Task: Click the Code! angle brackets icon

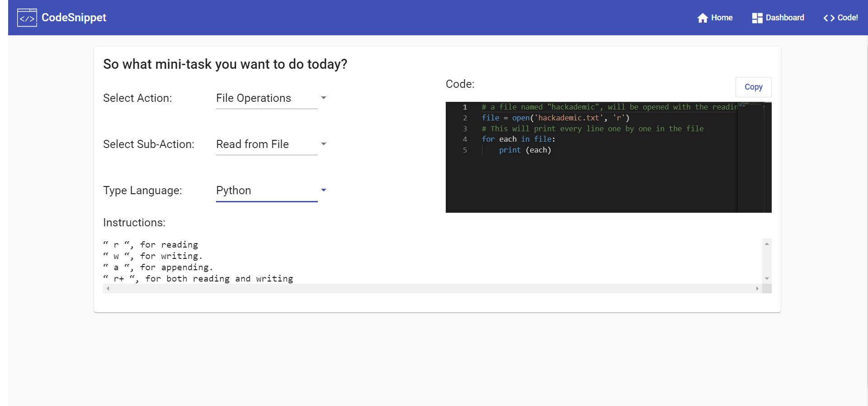Action: point(829,18)
